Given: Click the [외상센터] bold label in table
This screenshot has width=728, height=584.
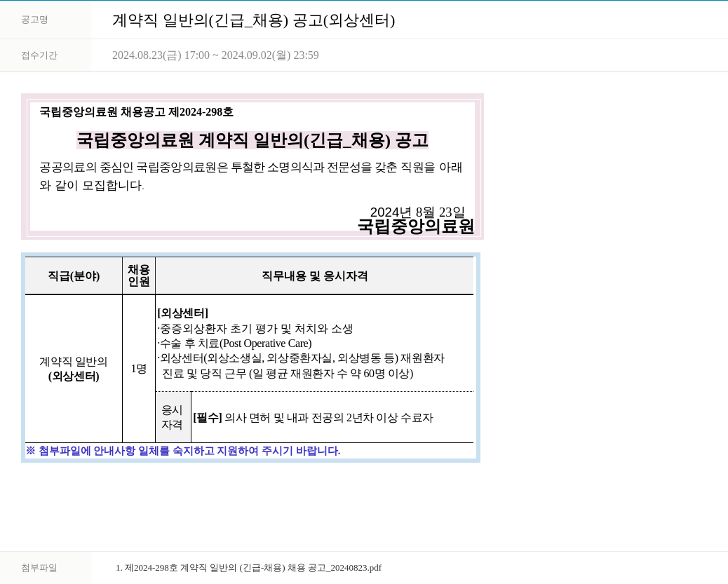Looking at the screenshot, I should coord(183,313).
